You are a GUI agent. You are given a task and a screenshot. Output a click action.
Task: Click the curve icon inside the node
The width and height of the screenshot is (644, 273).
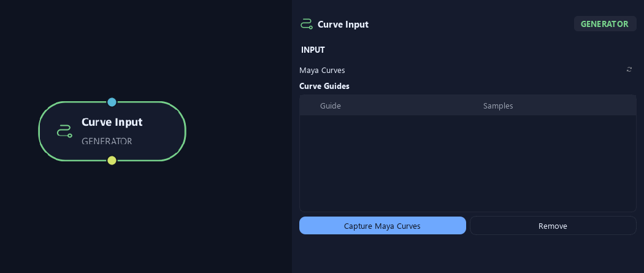click(x=64, y=131)
